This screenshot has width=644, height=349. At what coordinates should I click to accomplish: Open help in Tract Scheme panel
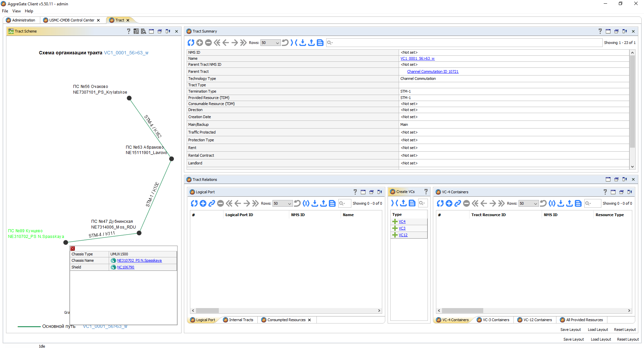point(129,31)
